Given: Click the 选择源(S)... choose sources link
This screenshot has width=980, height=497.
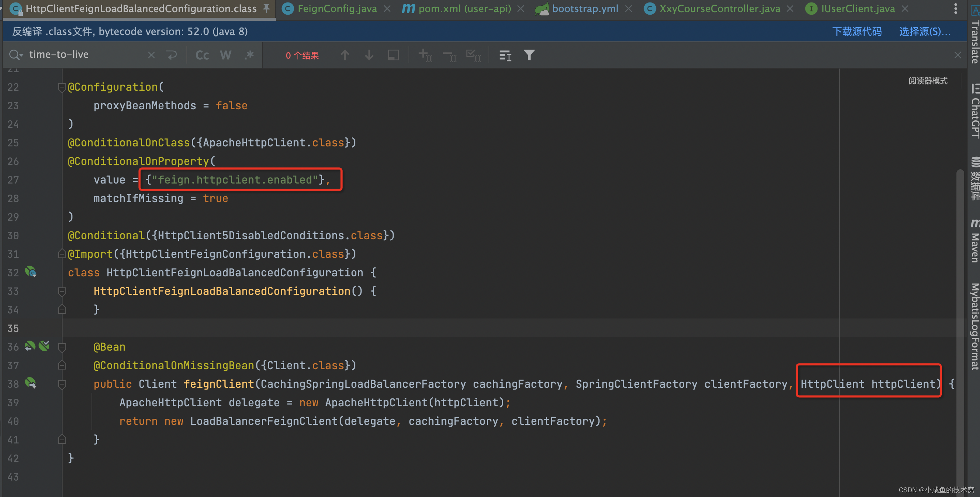Looking at the screenshot, I should coord(924,31).
